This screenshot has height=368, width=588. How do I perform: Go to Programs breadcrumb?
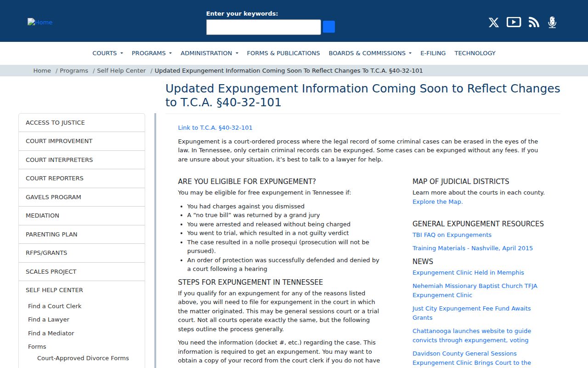(74, 70)
